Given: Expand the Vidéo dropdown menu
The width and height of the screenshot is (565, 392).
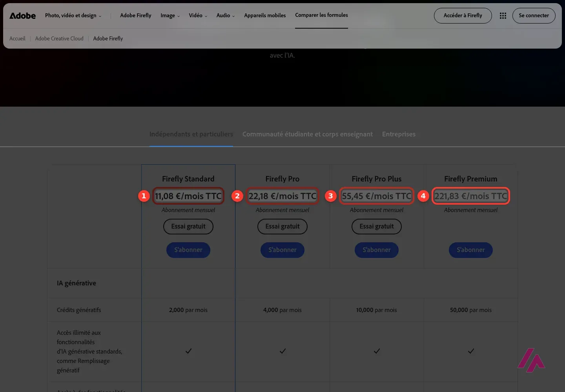Looking at the screenshot, I should (198, 16).
